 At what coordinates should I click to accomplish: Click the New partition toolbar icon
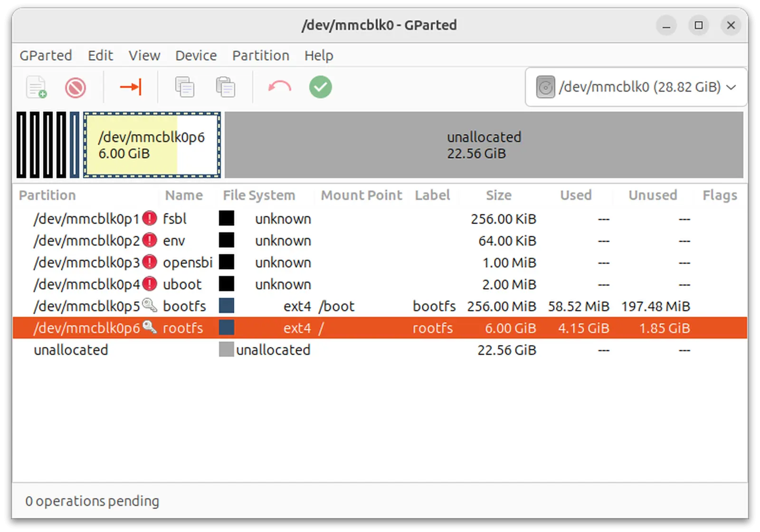(x=37, y=87)
